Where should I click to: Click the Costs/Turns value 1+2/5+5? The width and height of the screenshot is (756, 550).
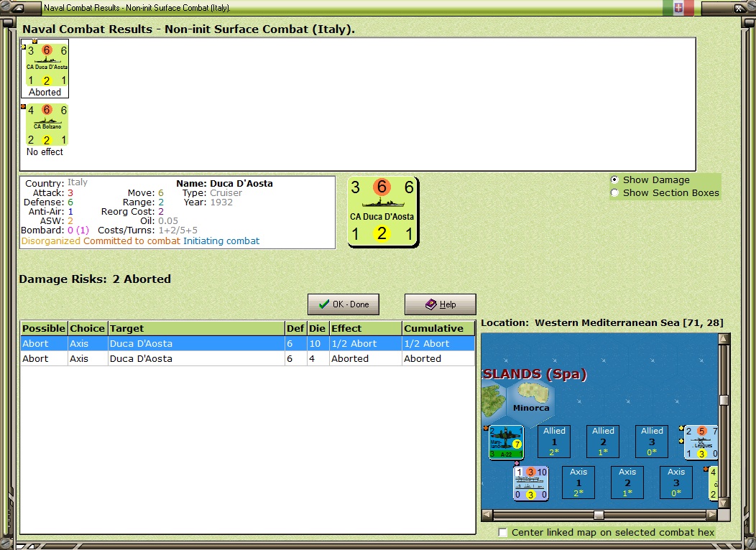178,230
